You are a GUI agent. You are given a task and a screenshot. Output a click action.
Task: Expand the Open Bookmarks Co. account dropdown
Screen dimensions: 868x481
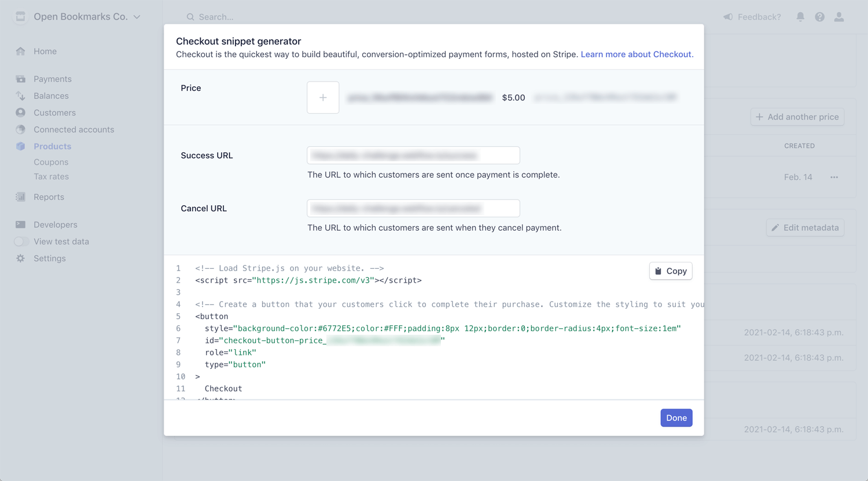coord(137,17)
